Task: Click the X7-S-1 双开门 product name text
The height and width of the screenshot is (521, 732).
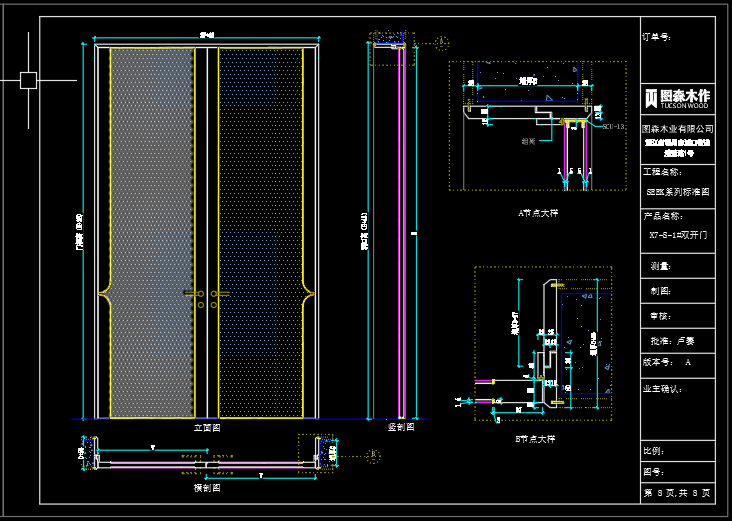Action: coord(677,236)
